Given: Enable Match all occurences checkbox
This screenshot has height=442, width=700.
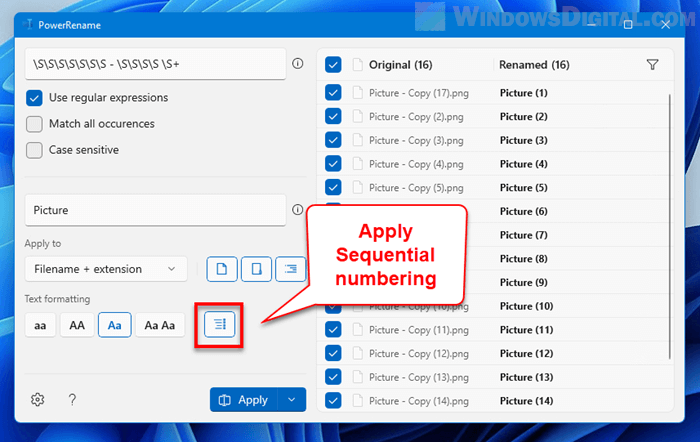Looking at the screenshot, I should (34, 124).
